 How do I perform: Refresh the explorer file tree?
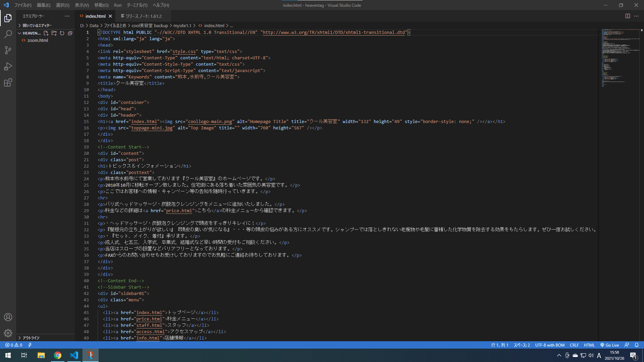coord(62,33)
